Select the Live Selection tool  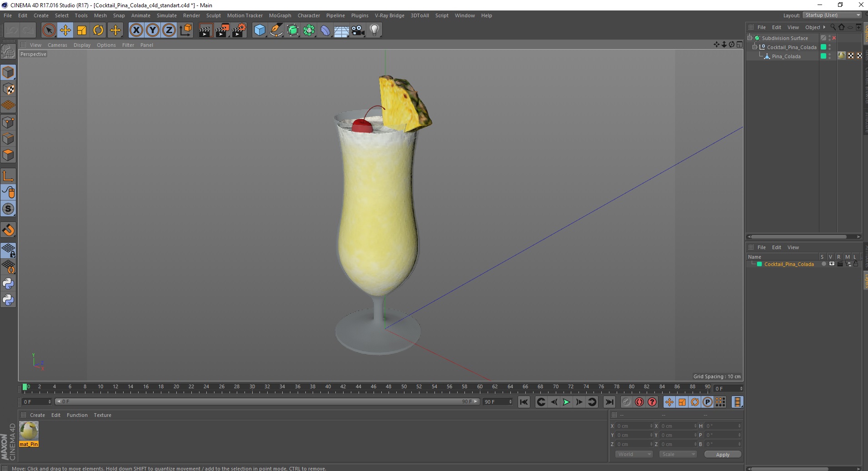49,30
